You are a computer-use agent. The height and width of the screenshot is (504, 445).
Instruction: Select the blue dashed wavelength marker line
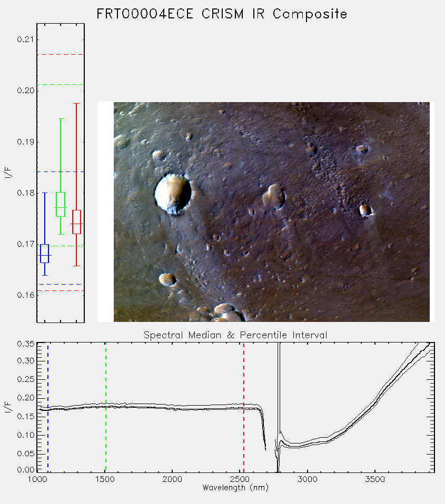click(48, 407)
